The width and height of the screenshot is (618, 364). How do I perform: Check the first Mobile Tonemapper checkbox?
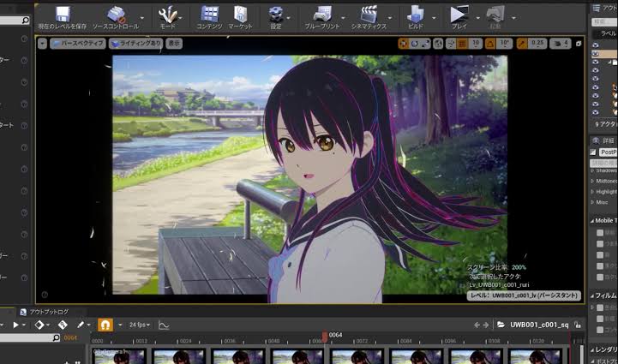pyautogui.click(x=600, y=233)
